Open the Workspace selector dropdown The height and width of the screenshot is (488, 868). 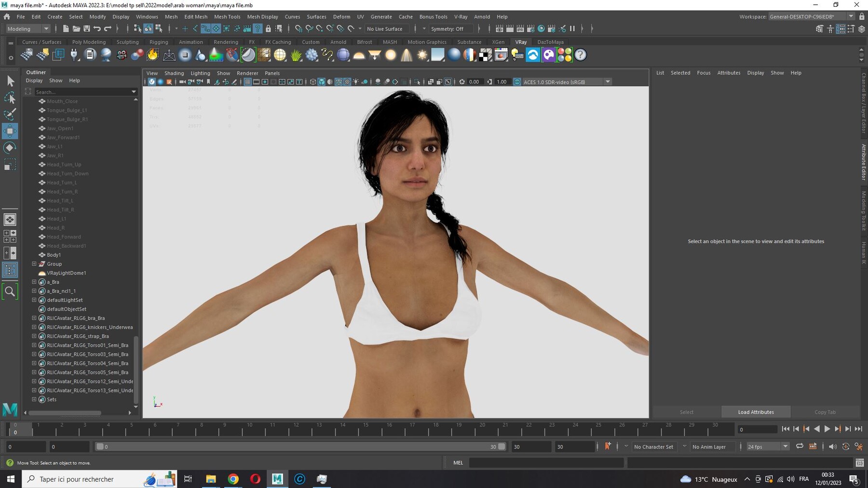coord(812,16)
